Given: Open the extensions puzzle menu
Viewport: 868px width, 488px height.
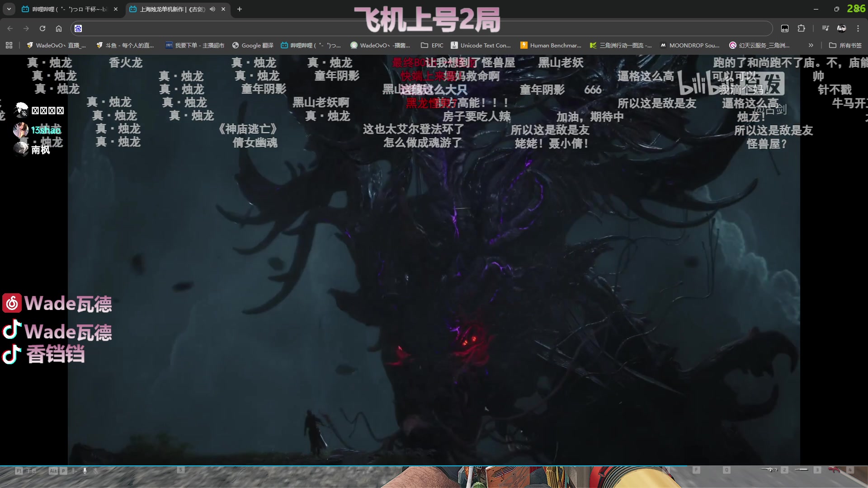Looking at the screenshot, I should click(801, 28).
